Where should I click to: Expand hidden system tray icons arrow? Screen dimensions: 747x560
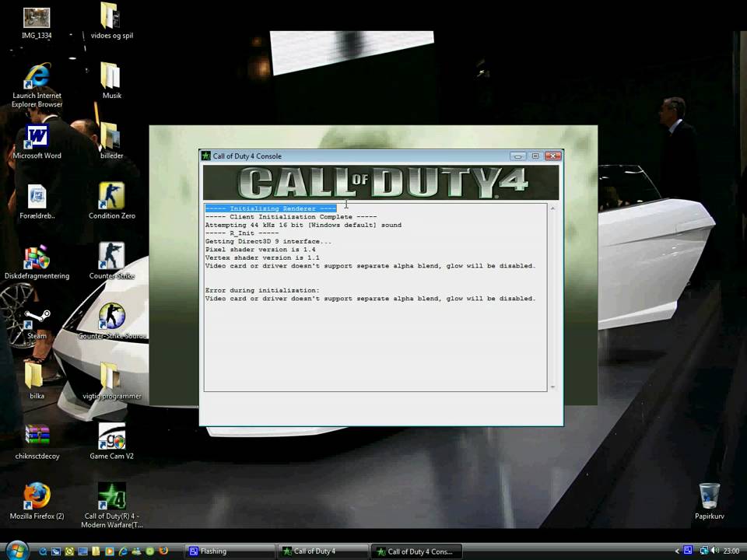677,551
